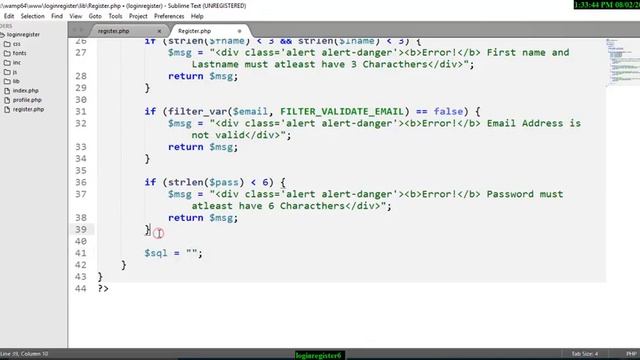Click the Line 39, Column 10 status text
Screen dimensions: 640x360
[24, 353]
